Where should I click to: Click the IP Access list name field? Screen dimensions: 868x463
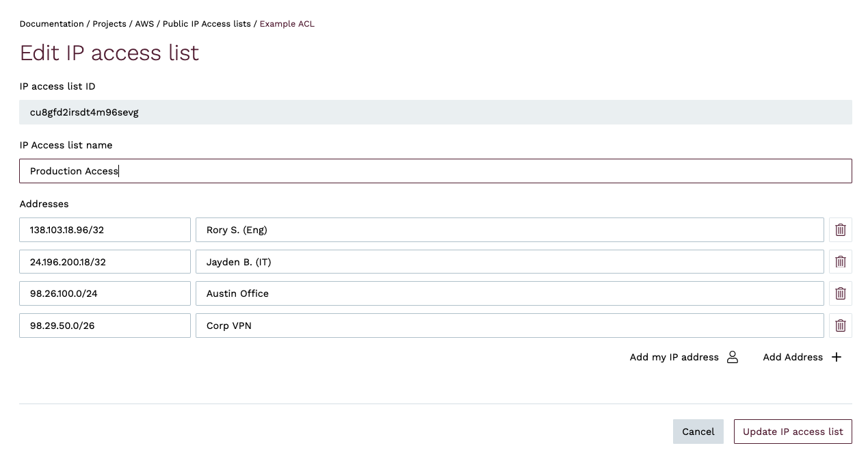(x=435, y=170)
